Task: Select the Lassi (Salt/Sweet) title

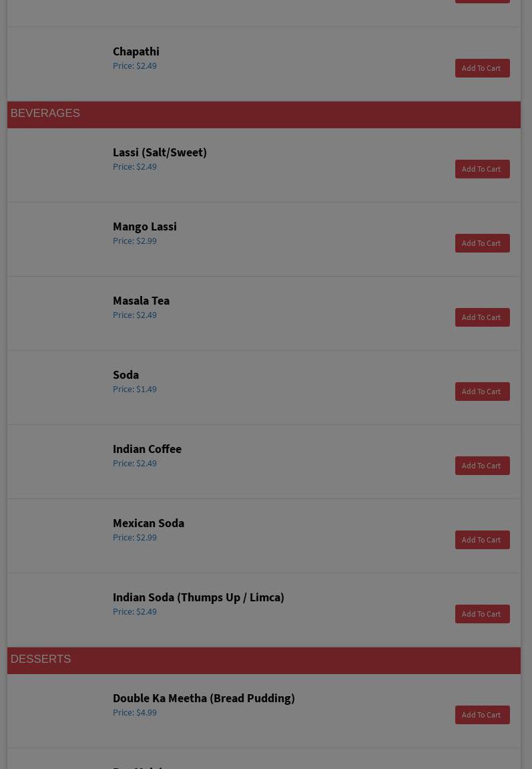Action: [160, 152]
